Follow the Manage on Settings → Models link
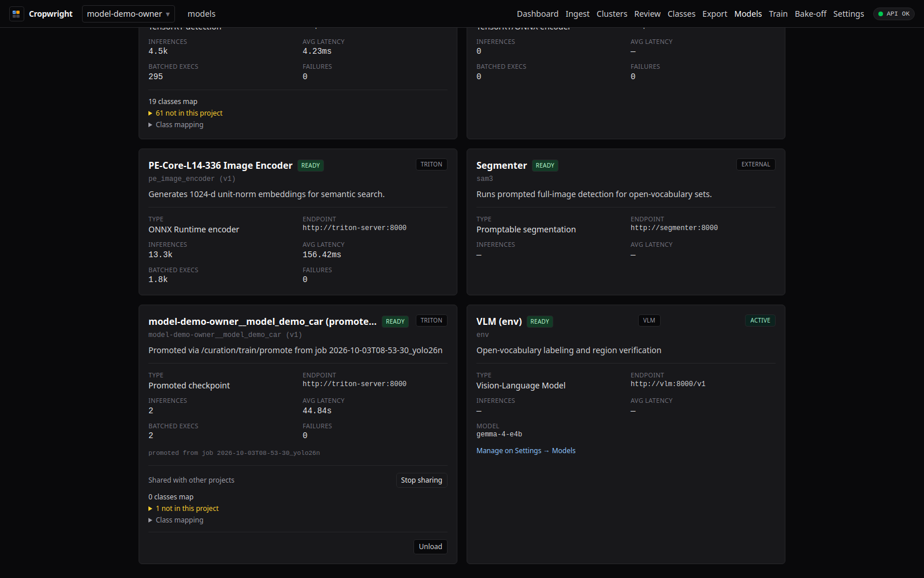 tap(526, 451)
